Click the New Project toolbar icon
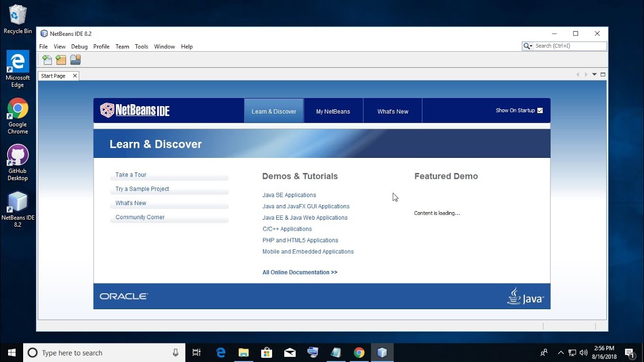This screenshot has height=362, width=644. point(61,60)
